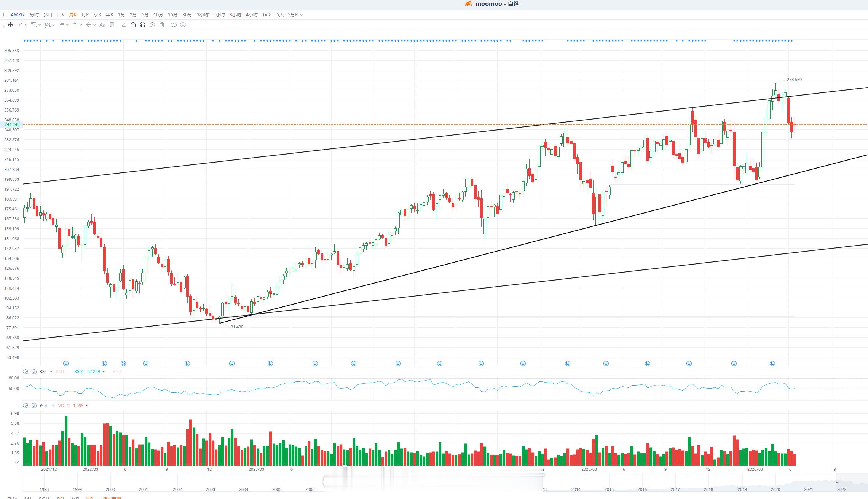Click the 244.440 current price label
Image resolution: width=868 pixels, height=499 pixels.
pyautogui.click(x=12, y=124)
